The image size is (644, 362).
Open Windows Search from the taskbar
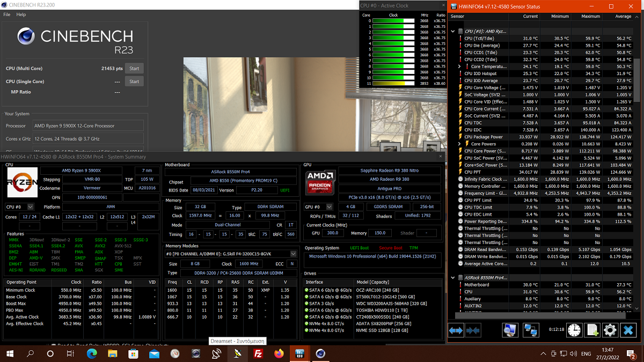30,353
